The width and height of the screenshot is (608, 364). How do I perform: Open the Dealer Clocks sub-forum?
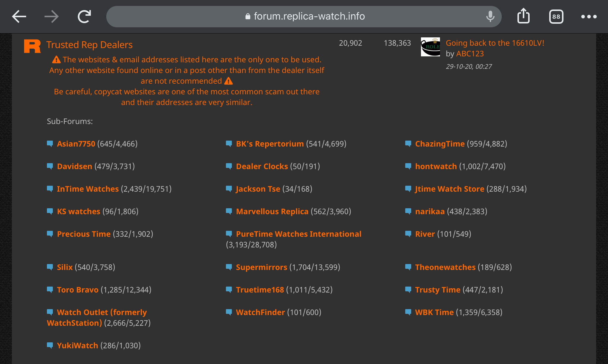click(x=262, y=166)
